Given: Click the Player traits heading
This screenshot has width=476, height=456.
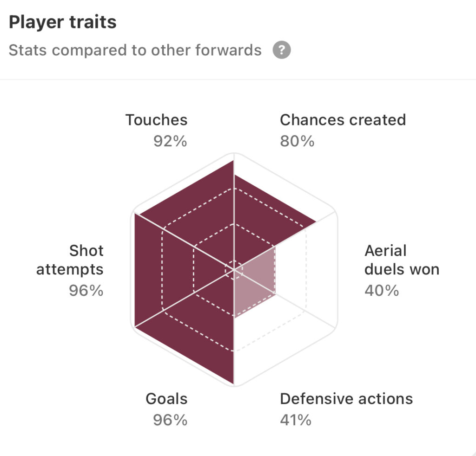Looking at the screenshot, I should coord(63,22).
